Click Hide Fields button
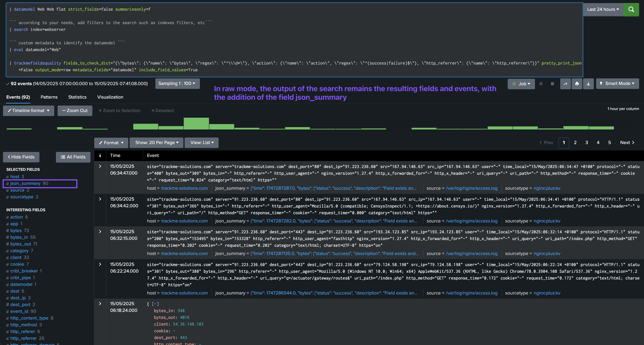 pyautogui.click(x=21, y=157)
